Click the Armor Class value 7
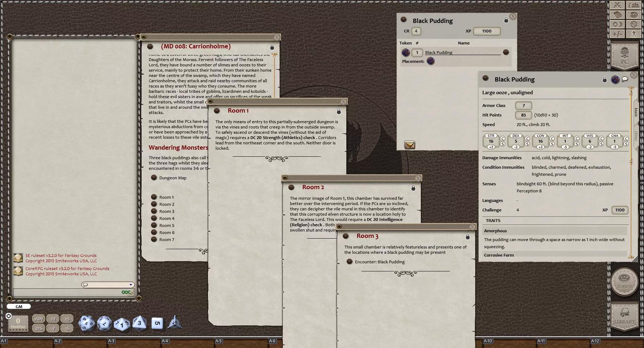The image size is (644, 348). [x=524, y=106]
